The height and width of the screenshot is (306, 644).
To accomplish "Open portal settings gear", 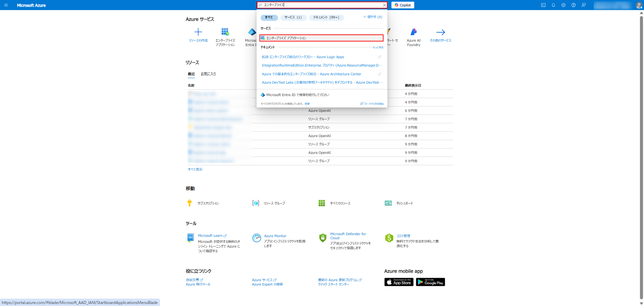I will point(563,5).
